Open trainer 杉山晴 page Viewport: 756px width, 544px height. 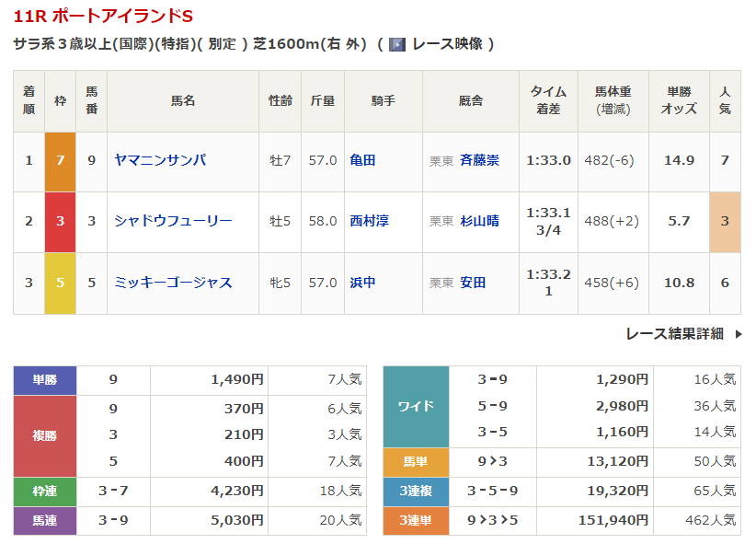479,221
